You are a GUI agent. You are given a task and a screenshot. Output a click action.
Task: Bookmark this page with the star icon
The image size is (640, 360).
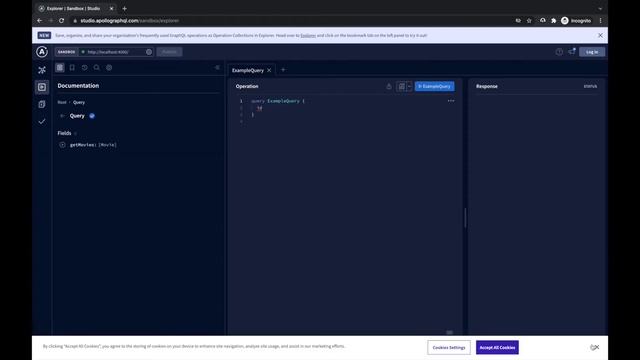[529, 20]
